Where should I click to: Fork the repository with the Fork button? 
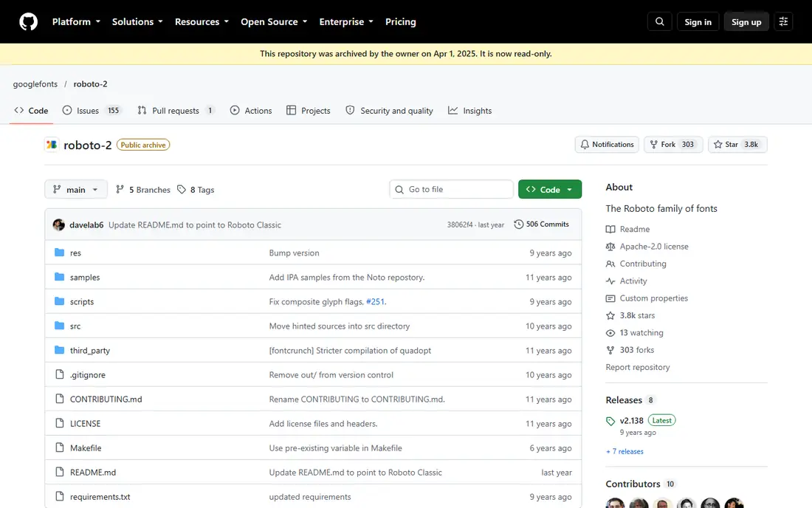672,145
